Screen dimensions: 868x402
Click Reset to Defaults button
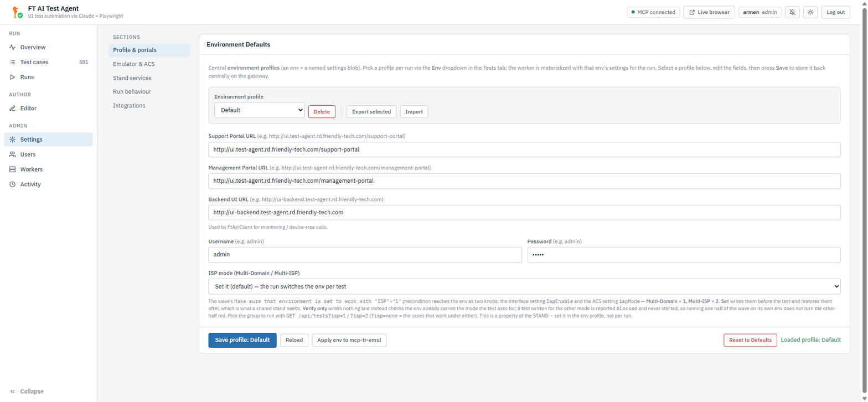pyautogui.click(x=750, y=340)
